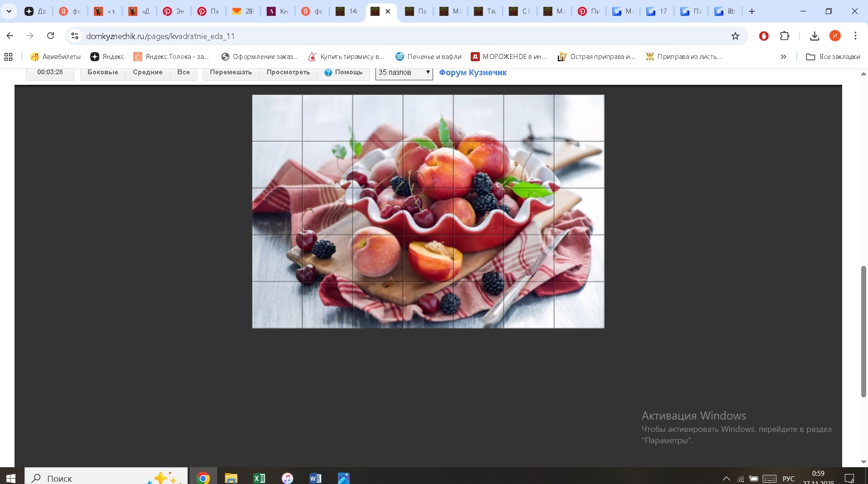This screenshot has width=868, height=484.
Task: Open the network status tray icon
Action: click(741, 479)
